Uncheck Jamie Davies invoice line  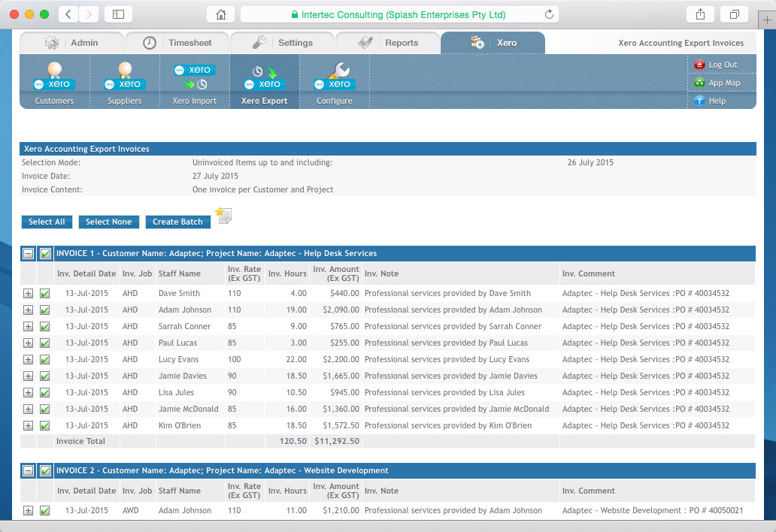pyautogui.click(x=44, y=376)
